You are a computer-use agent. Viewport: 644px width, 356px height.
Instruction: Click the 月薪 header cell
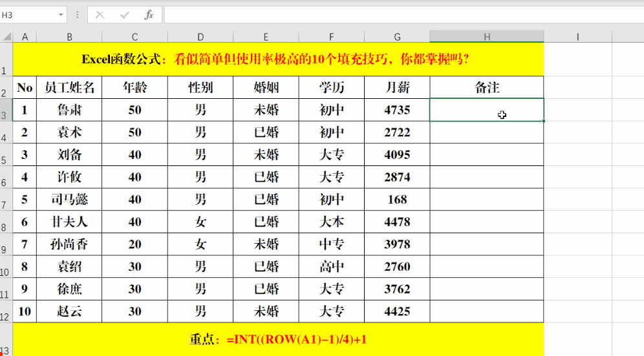point(397,87)
